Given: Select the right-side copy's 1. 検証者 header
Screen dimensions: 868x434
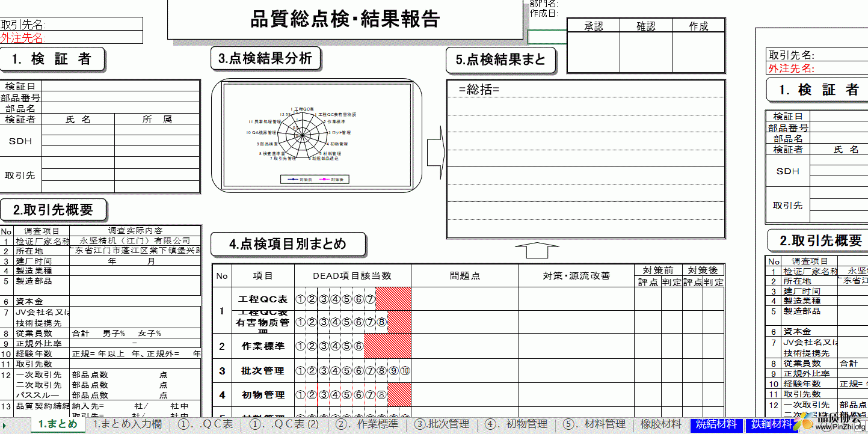Looking at the screenshot, I should coord(817,90).
